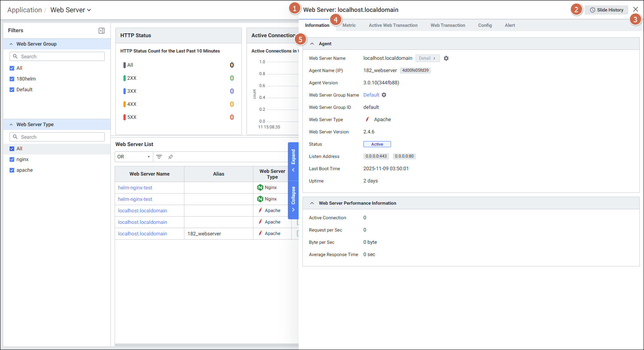Collapse Web Server Performance Information section
The height and width of the screenshot is (350, 644).
point(312,203)
